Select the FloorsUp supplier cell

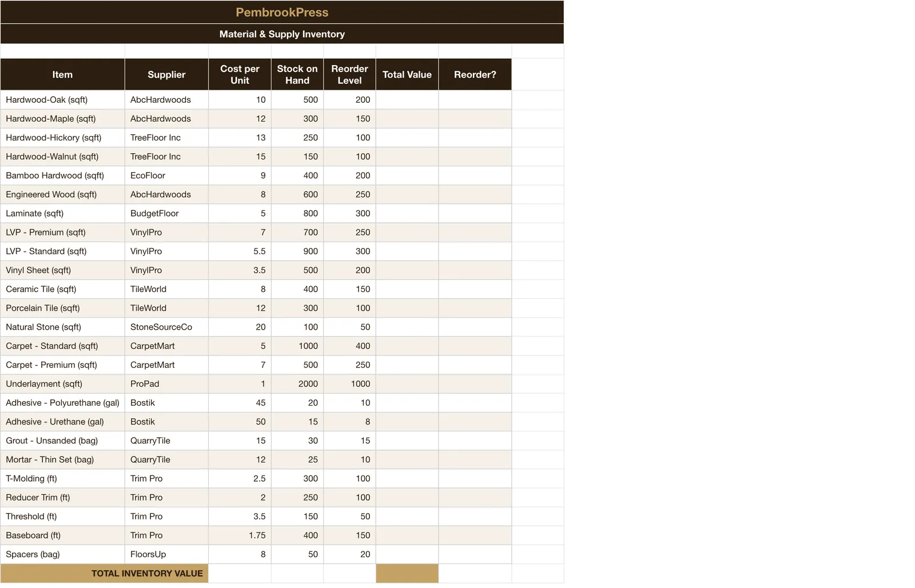(166, 554)
